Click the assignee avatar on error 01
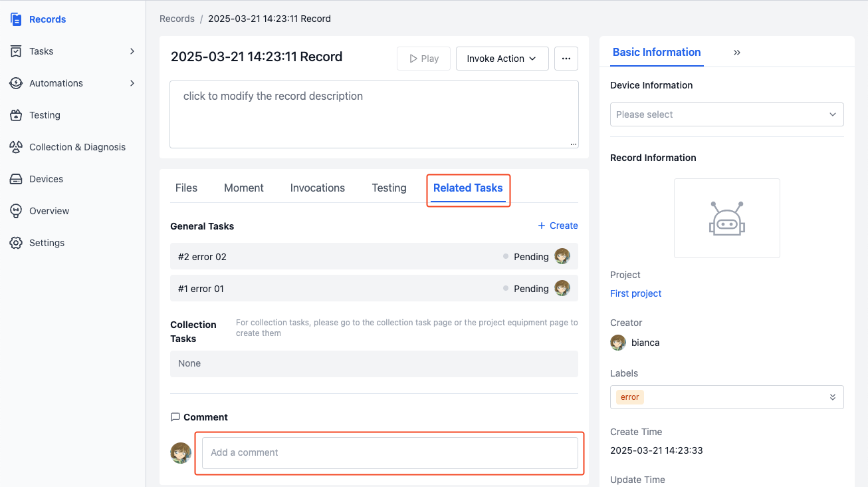Image resolution: width=868 pixels, height=487 pixels. [562, 288]
